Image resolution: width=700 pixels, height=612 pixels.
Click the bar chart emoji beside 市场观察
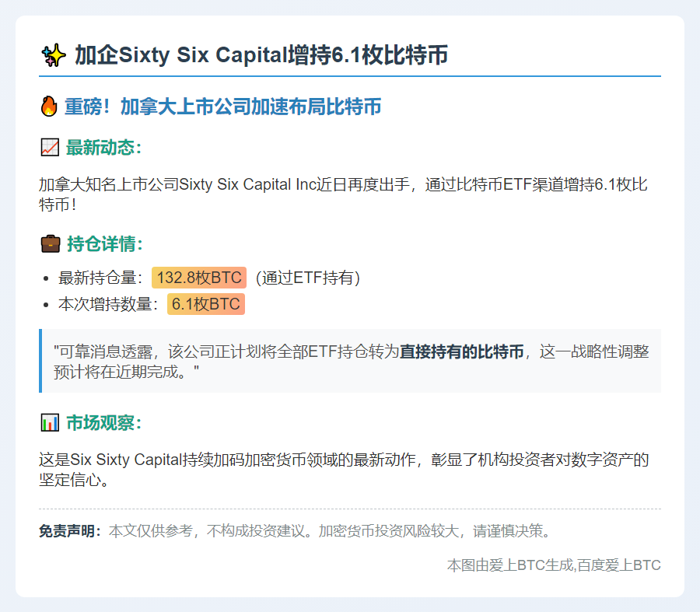coord(50,422)
